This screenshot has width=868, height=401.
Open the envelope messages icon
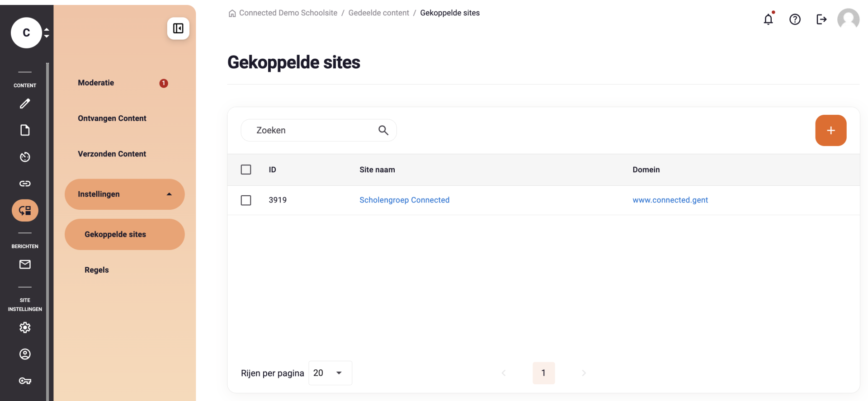pyautogui.click(x=25, y=264)
